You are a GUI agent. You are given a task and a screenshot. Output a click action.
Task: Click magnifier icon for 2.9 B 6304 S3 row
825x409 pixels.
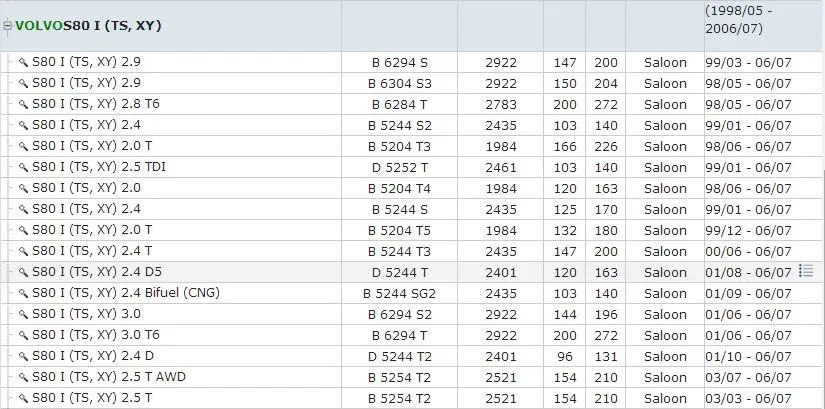pyautogui.click(x=23, y=84)
